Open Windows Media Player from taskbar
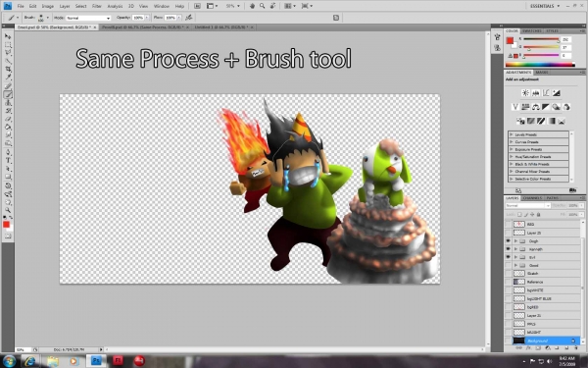This screenshot has height=368, width=588. [x=73, y=361]
